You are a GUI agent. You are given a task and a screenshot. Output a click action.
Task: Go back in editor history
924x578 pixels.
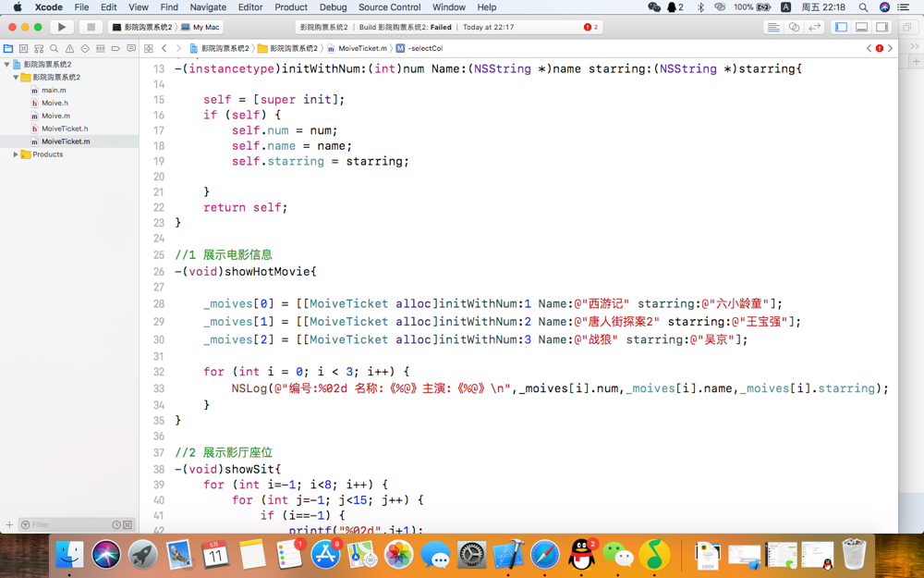coord(164,48)
